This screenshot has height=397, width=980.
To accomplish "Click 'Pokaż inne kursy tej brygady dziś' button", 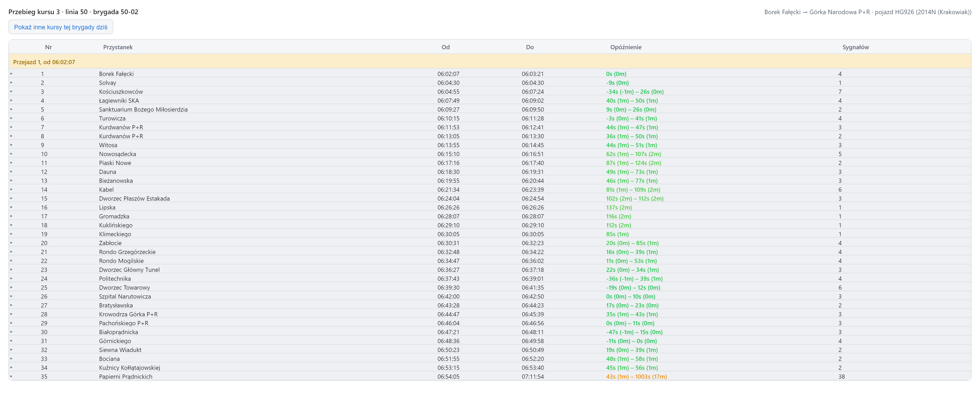I will (x=61, y=27).
